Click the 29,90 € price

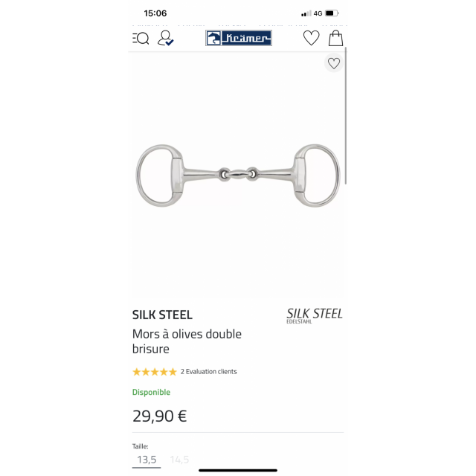point(160,416)
